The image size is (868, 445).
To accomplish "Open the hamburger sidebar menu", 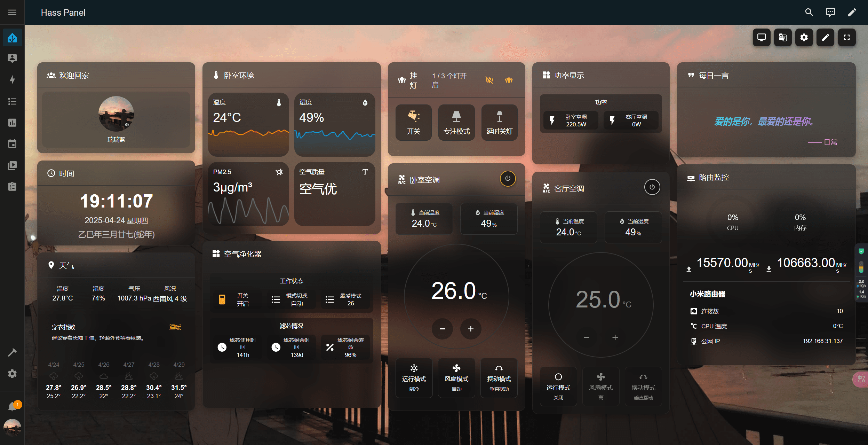I will click(12, 13).
